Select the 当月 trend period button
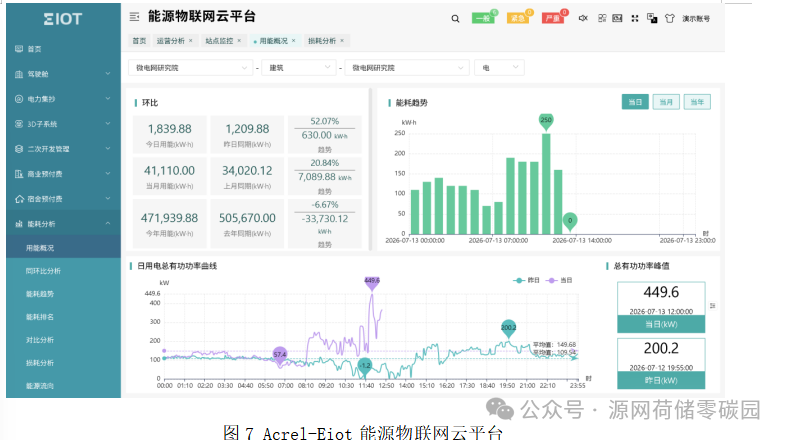The image size is (785, 440). pos(666,102)
